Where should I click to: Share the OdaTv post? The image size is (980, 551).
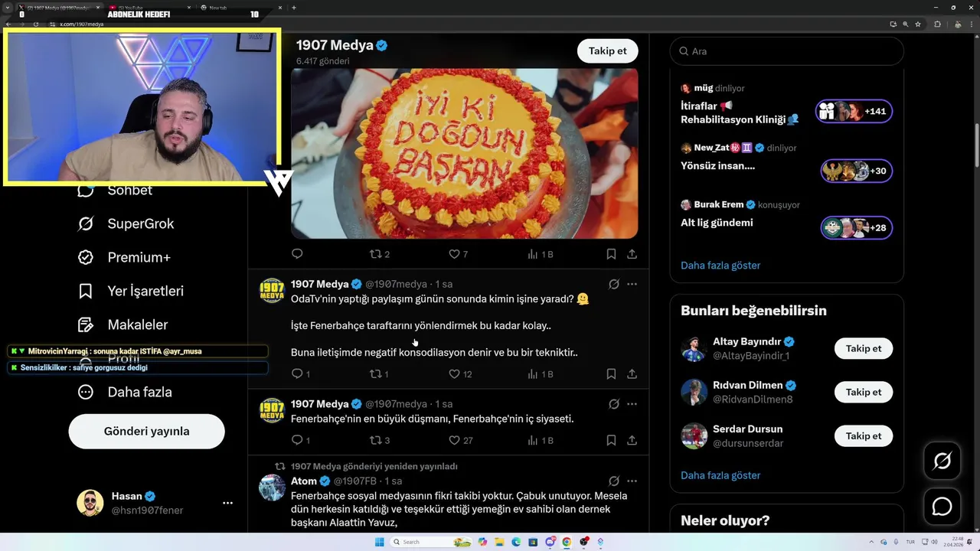pos(632,374)
